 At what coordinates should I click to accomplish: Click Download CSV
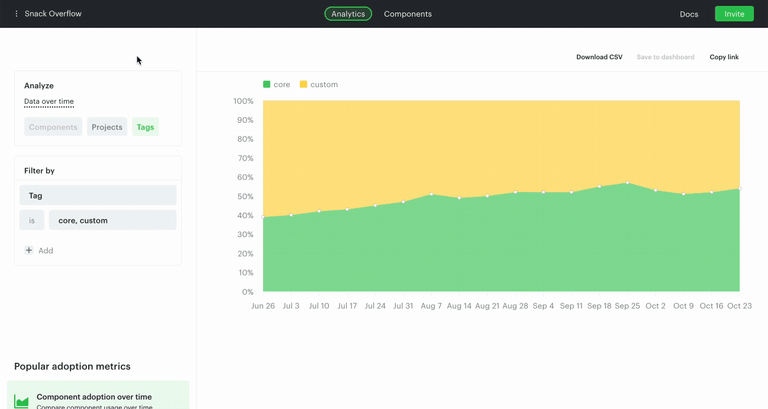599,57
